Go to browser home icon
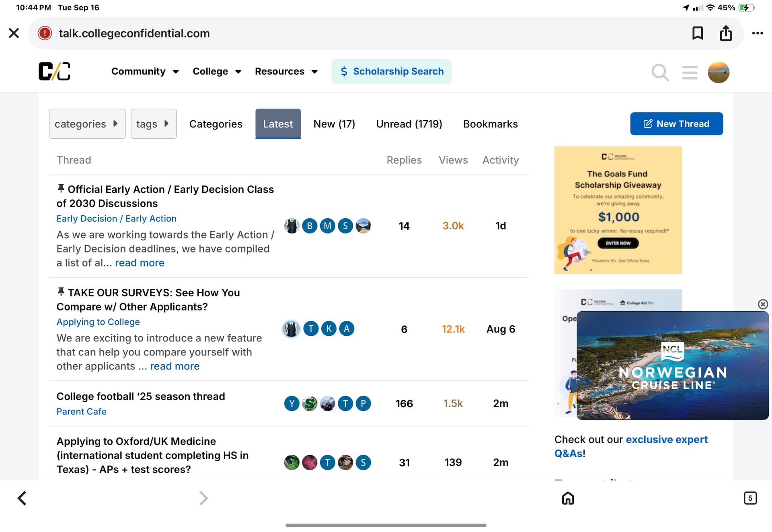This screenshot has height=532, width=772. pos(568,498)
